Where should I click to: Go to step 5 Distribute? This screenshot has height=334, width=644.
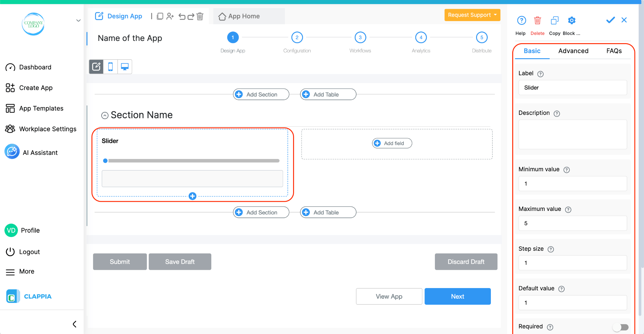[x=481, y=37]
